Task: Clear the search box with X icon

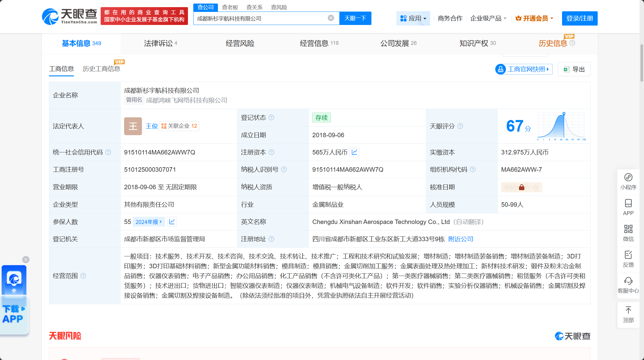Action: [331, 18]
